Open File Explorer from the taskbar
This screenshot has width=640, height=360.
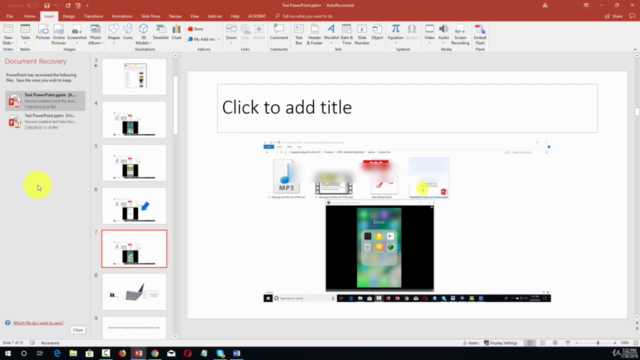pos(73,353)
